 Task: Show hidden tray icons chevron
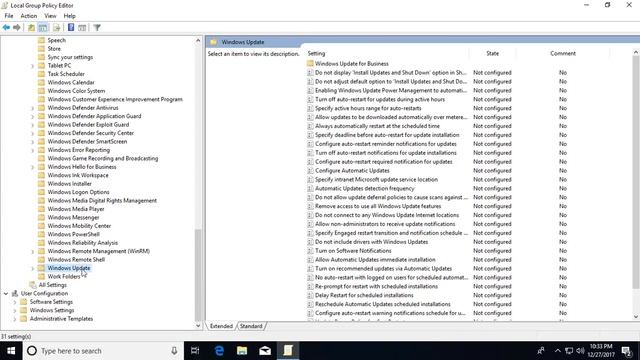[x=558, y=351]
